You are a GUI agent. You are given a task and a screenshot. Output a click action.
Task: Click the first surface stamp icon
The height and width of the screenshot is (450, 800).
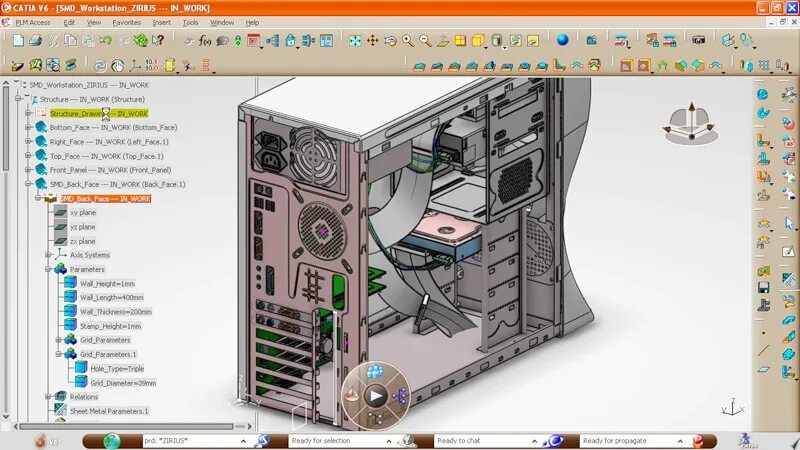419,66
